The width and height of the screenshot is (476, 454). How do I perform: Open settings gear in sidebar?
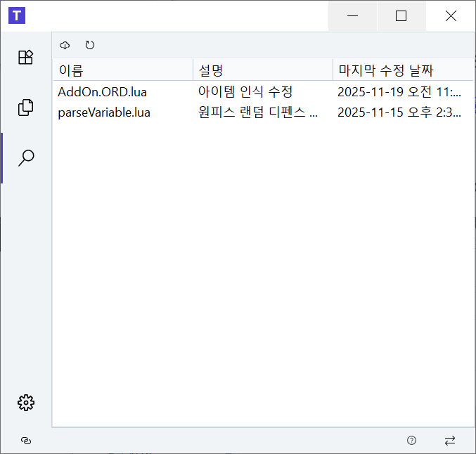tap(26, 403)
